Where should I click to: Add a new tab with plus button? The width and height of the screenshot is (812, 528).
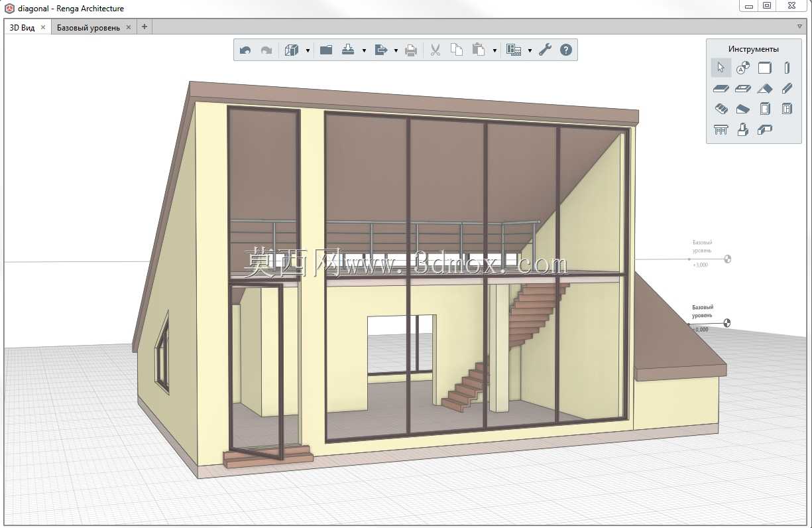[x=145, y=27]
